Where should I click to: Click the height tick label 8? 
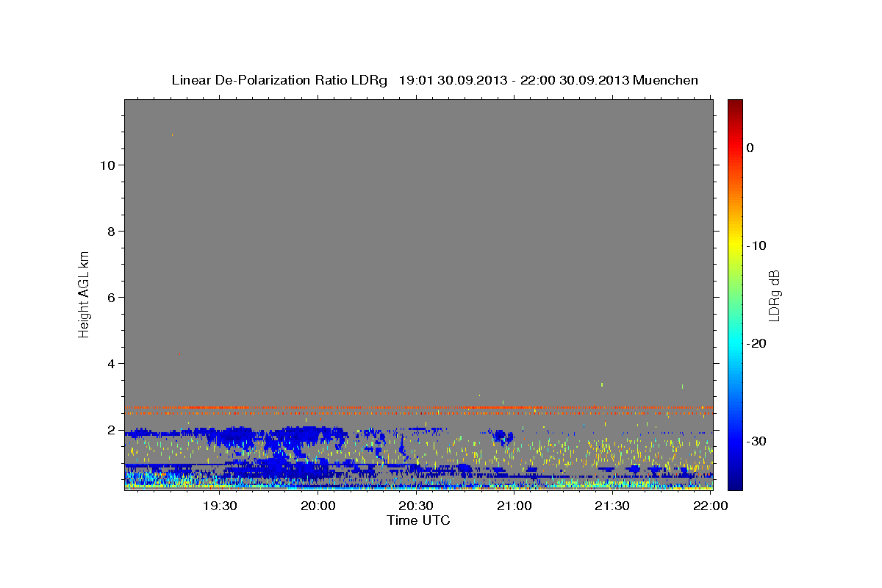point(111,231)
